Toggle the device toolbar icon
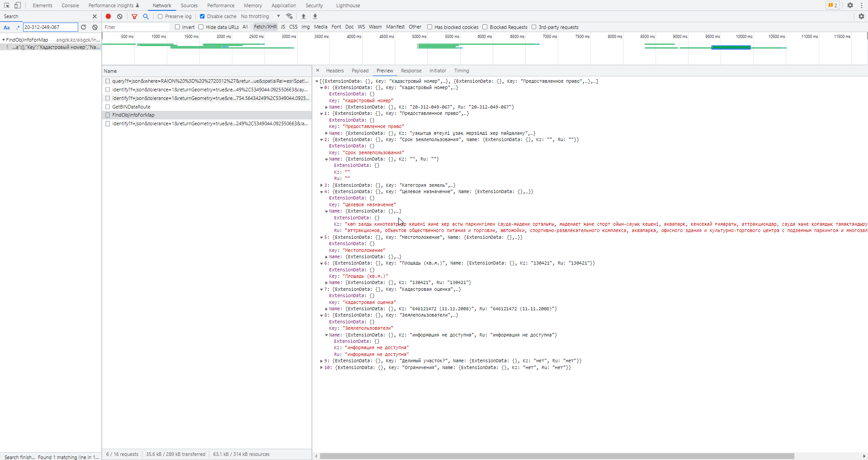Image resolution: width=868 pixels, height=460 pixels. coord(17,5)
